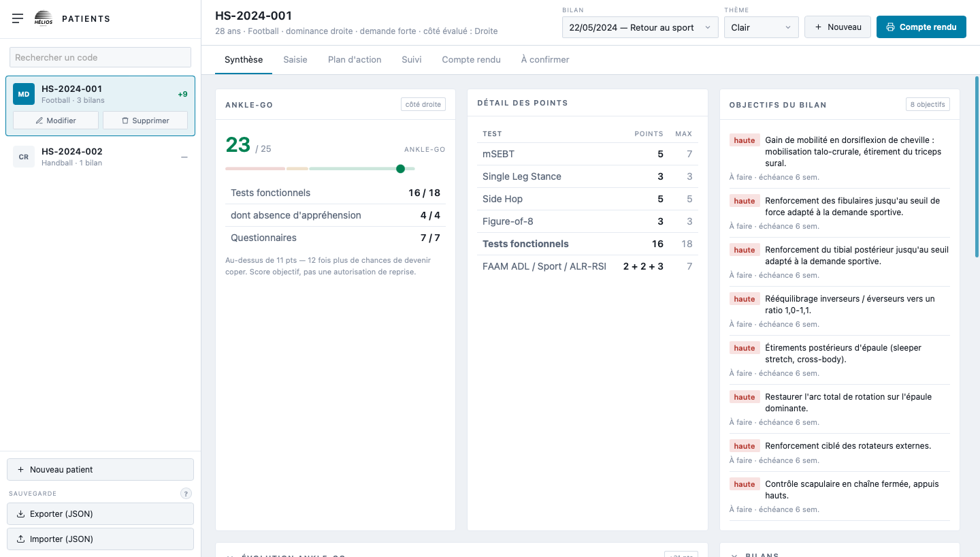This screenshot has height=557, width=980.
Task: Click the ankle-go score marker dot
Action: coord(400,169)
